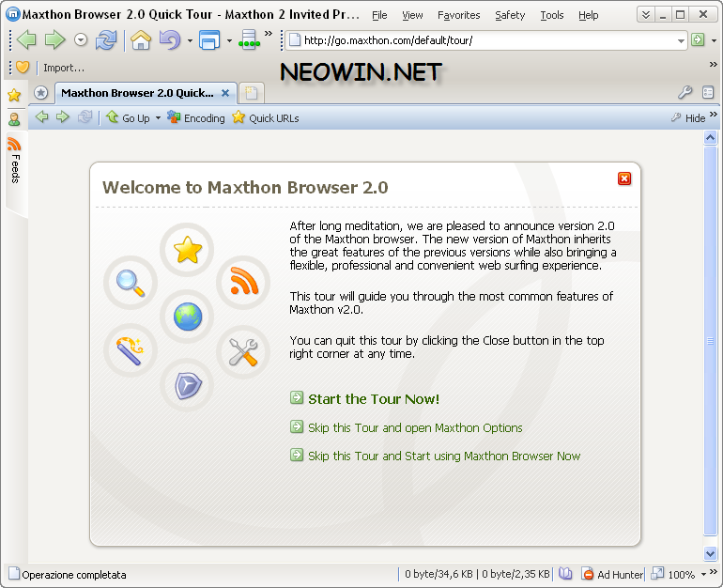The image size is (723, 588).
Task: Open the Help menu
Action: pyautogui.click(x=589, y=15)
